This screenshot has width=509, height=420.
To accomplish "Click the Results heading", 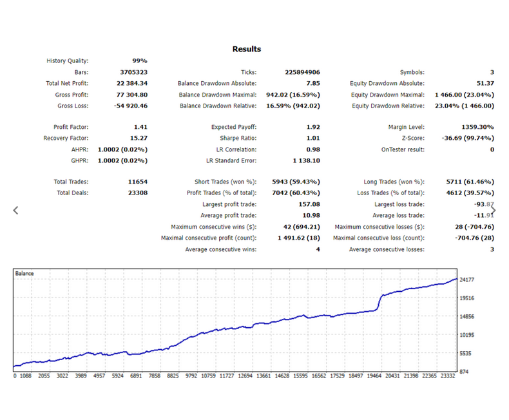I will point(247,49).
